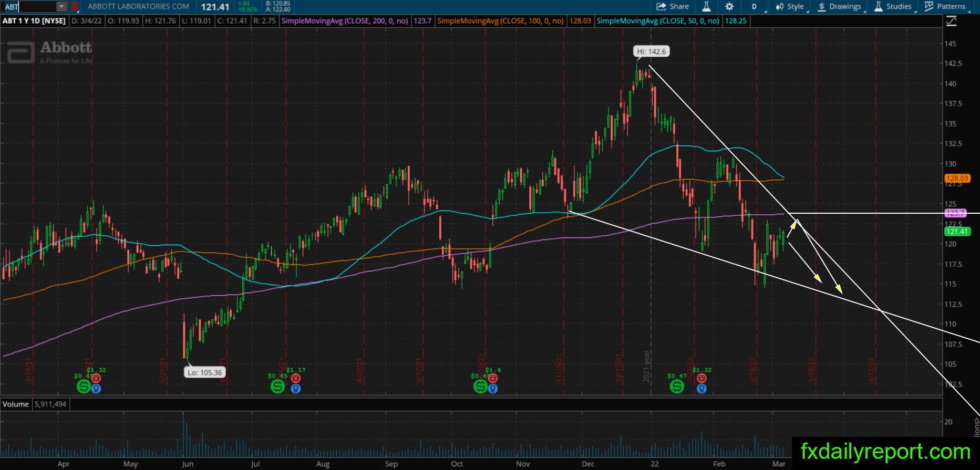
Task: Click the "C: 121.41" close price readout
Action: coord(232,21)
